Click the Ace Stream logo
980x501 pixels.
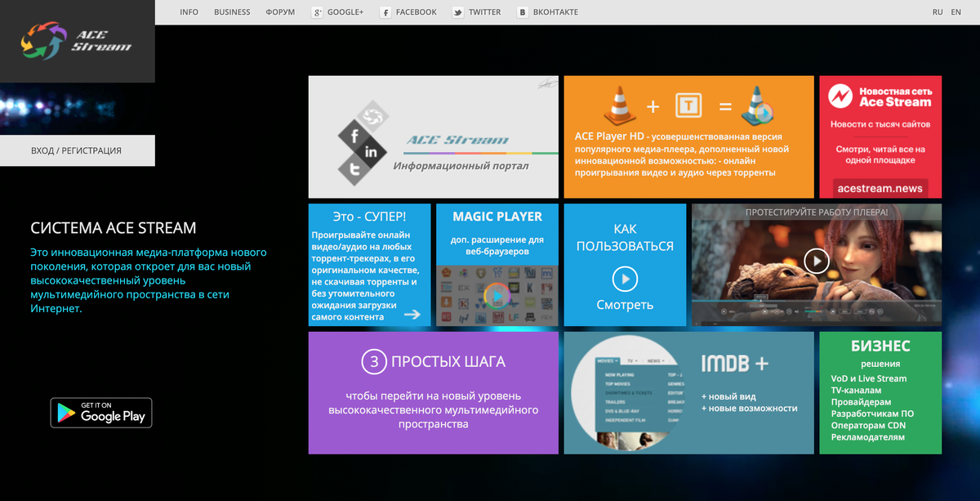tap(76, 42)
